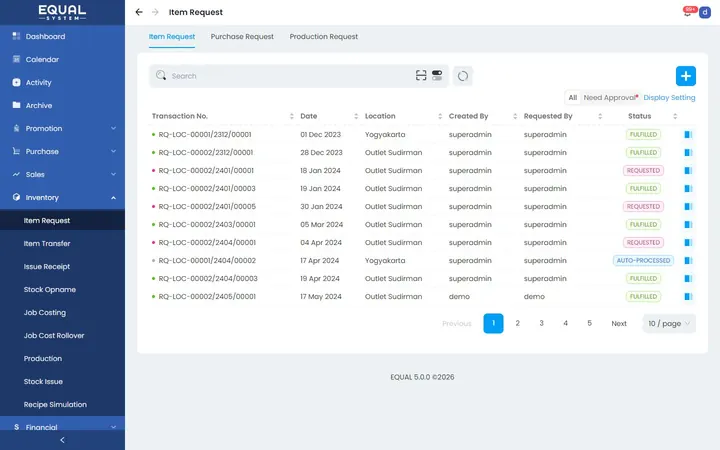
Task: Collapse the Inventory menu
Action: click(113, 197)
